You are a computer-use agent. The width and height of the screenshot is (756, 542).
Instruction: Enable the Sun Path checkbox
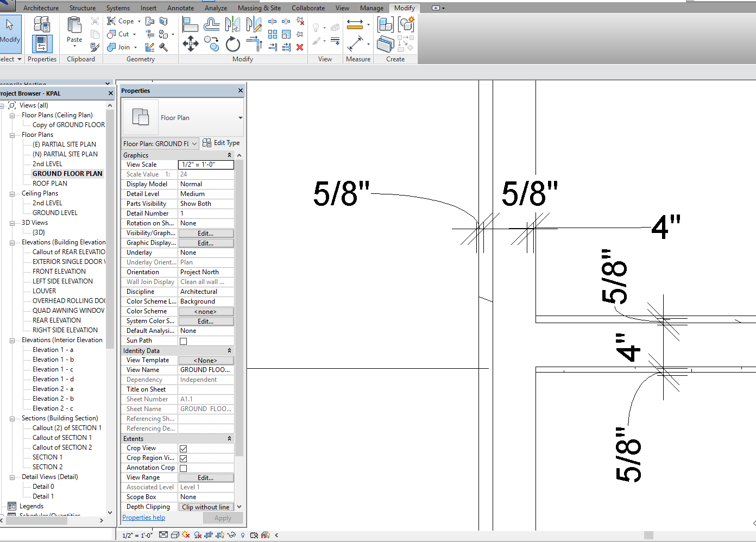[x=184, y=341]
